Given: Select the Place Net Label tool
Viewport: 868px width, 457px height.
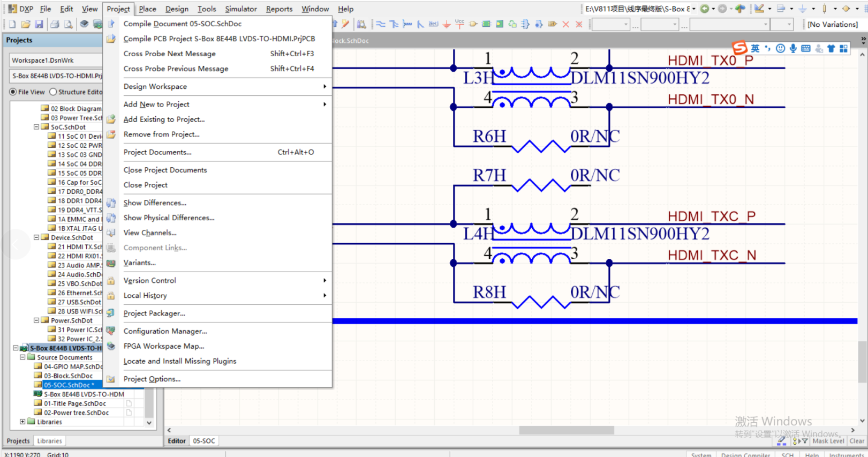Looking at the screenshot, I should [x=433, y=24].
